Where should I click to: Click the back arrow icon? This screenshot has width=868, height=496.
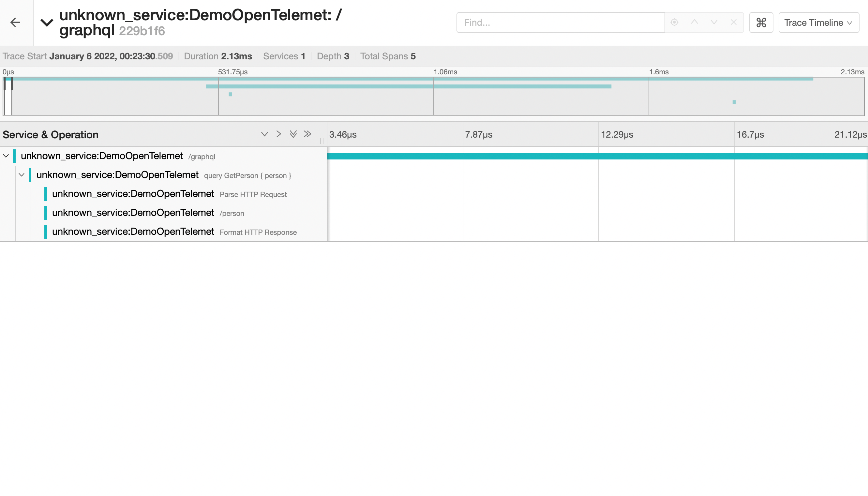tap(15, 23)
